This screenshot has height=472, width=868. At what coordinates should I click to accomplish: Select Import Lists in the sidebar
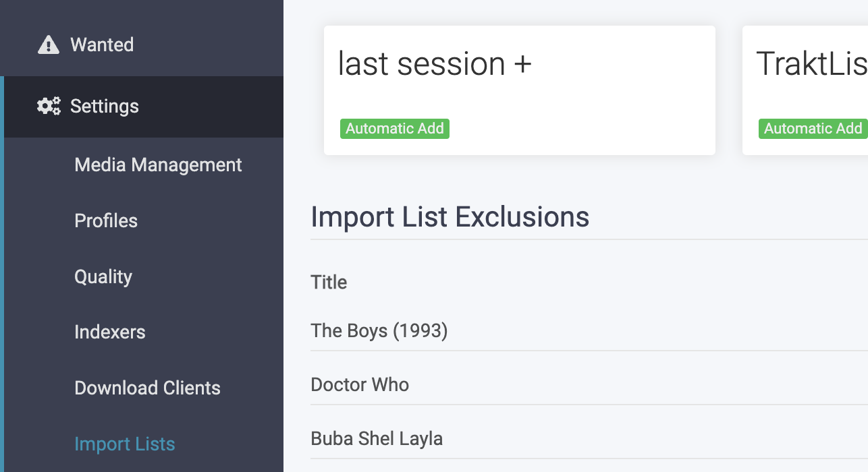pos(125,444)
